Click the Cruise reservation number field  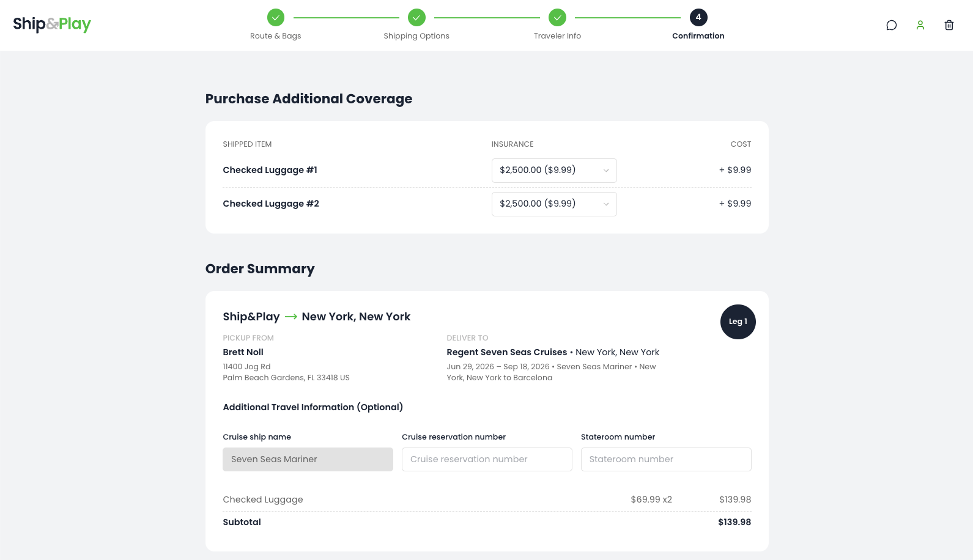487,460
